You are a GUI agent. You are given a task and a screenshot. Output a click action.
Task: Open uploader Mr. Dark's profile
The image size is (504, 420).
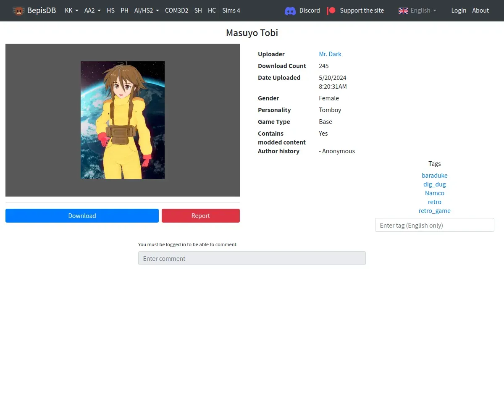[330, 54]
